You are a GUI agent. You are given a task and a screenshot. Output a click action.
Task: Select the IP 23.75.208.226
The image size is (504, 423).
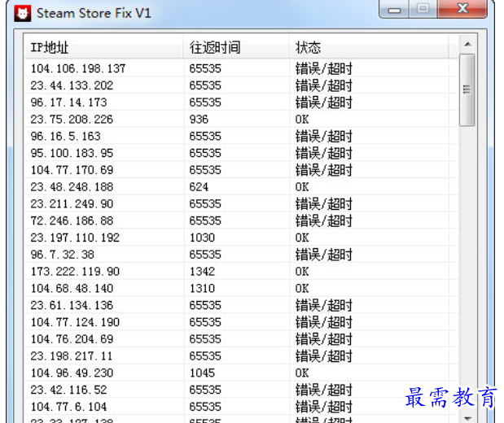[x=72, y=119]
